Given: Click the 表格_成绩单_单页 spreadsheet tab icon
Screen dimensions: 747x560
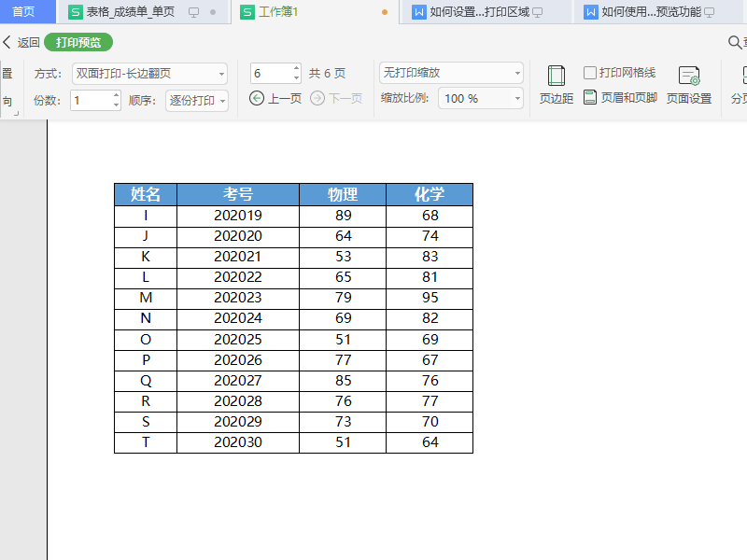Looking at the screenshot, I should point(76,12).
